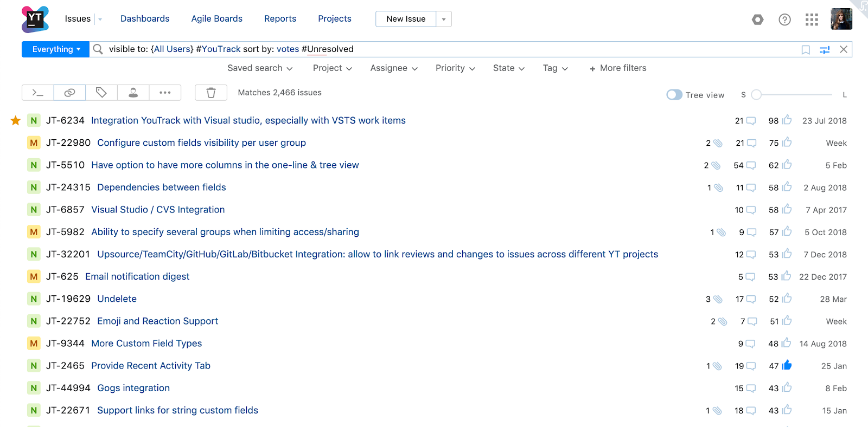
Task: Click the delete trash can icon
Action: [211, 93]
